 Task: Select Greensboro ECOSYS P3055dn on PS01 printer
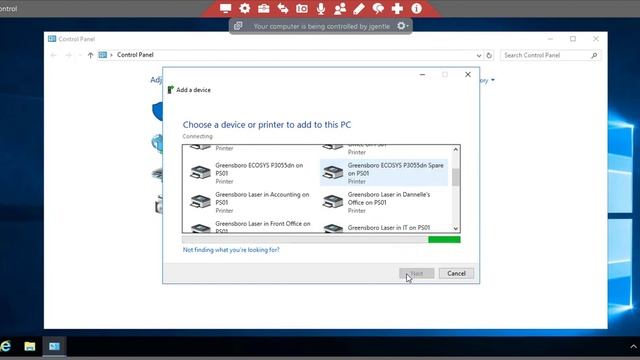[251, 173]
